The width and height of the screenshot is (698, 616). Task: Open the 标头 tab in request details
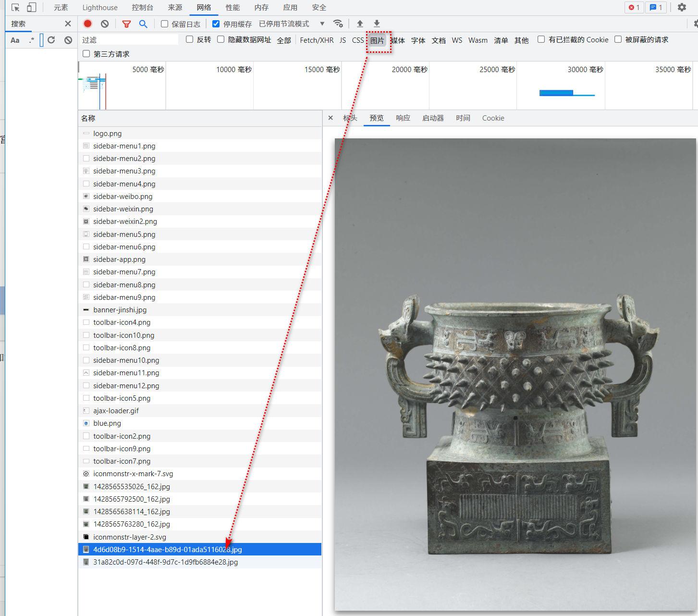[x=350, y=118]
